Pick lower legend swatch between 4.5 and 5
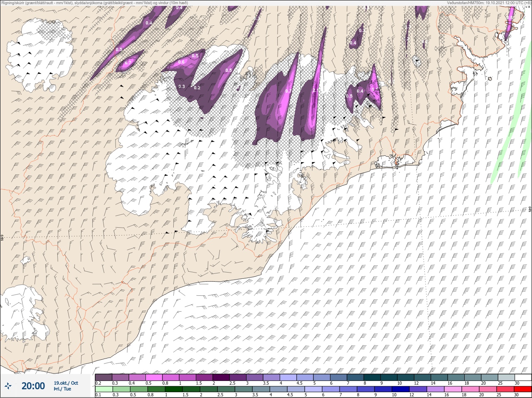 click(x=296, y=389)
